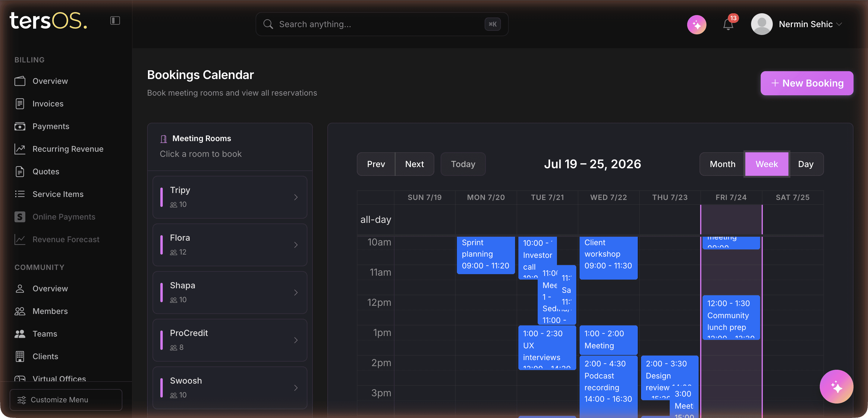868x418 pixels.
Task: Select the ProCredit room capacity 8
Action: pyautogui.click(x=177, y=347)
